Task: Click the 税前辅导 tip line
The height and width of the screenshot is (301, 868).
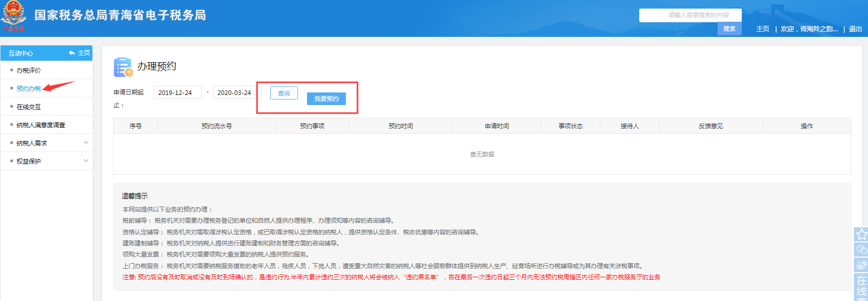Action: (259, 221)
